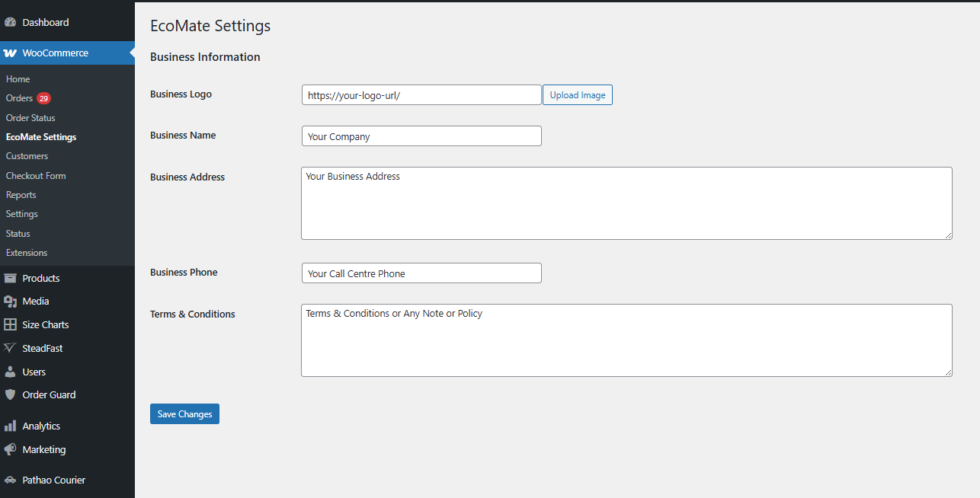Navigate to WooCommerce Status page
The width and height of the screenshot is (980, 498).
(x=18, y=233)
